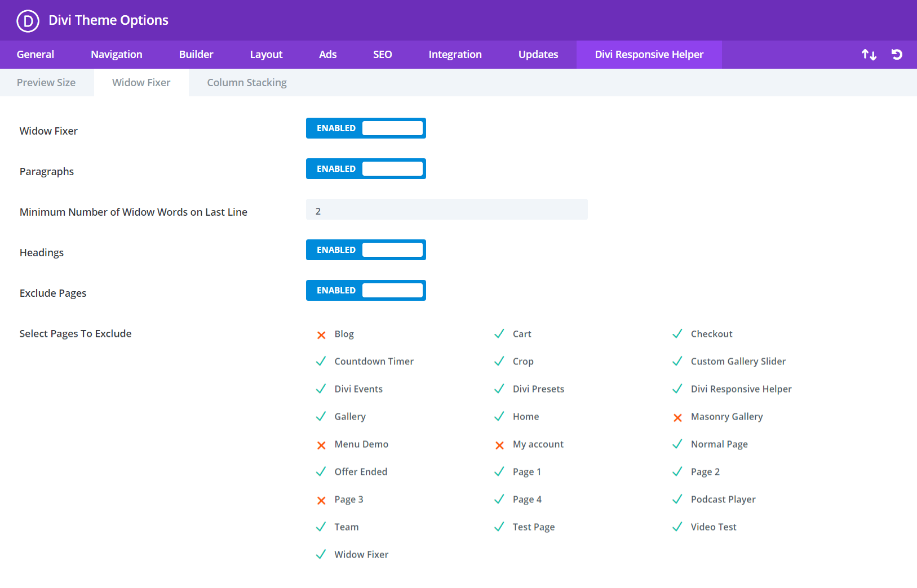Click the Divi logo icon

(28, 21)
